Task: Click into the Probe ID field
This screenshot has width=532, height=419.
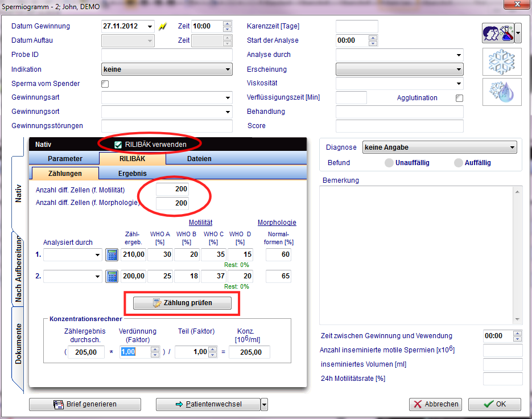Action: tap(167, 55)
